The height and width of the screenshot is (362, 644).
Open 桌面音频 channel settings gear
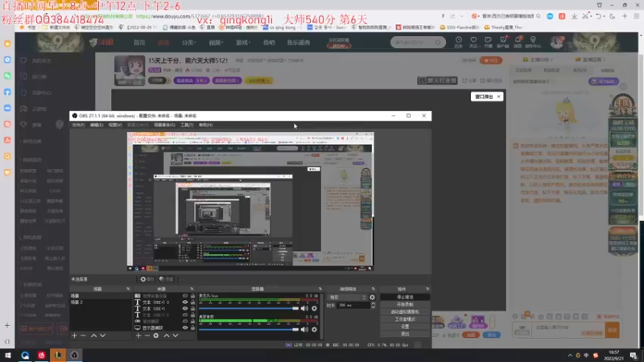[x=314, y=329]
